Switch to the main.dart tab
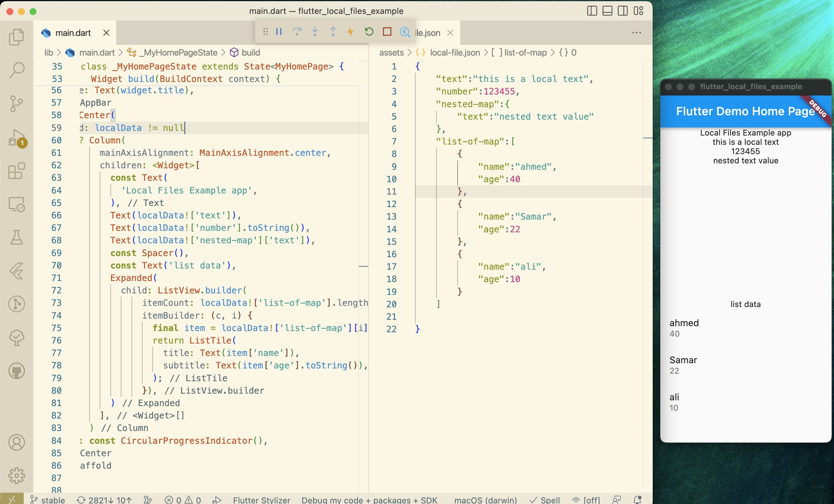Viewport: 834px width, 504px height. pyautogui.click(x=73, y=33)
